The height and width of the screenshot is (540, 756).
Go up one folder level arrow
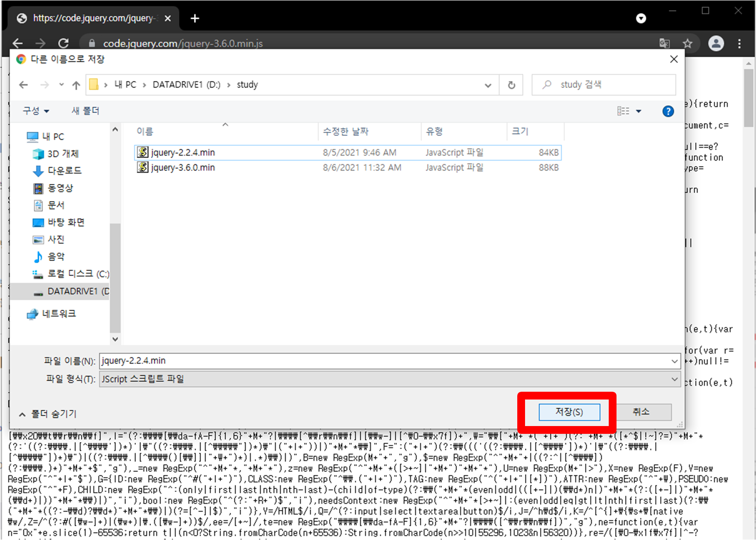[x=76, y=85]
